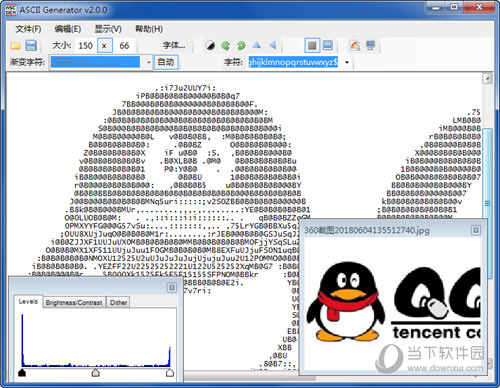The width and height of the screenshot is (500, 388).
Task: Click the black levels slider handle
Action: [x=22, y=372]
